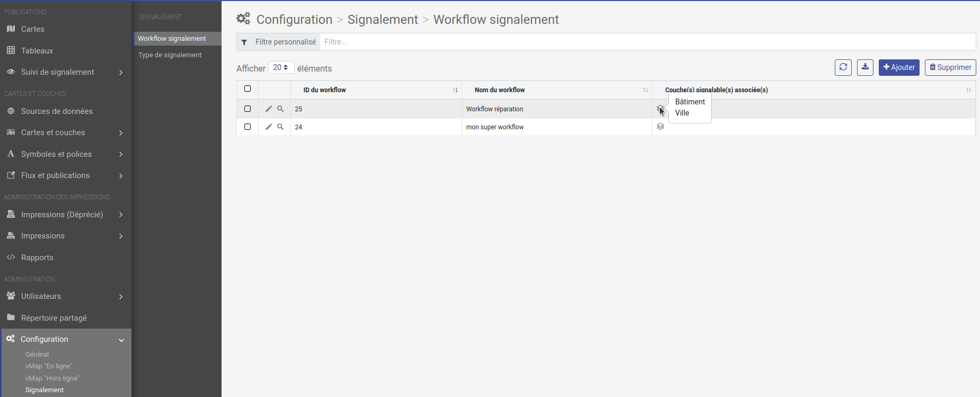Open Workflow signalement in submenu
This screenshot has width=980, height=397.
[172, 38]
